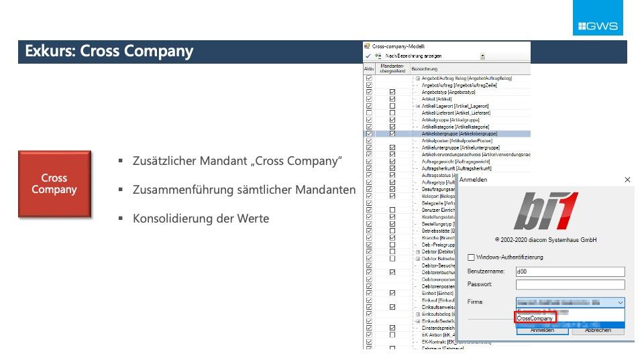The width and height of the screenshot is (644, 362).
Task: Open the 'Nach Bezeichnung anzeigen' dropdown arrow
Action: (482, 56)
